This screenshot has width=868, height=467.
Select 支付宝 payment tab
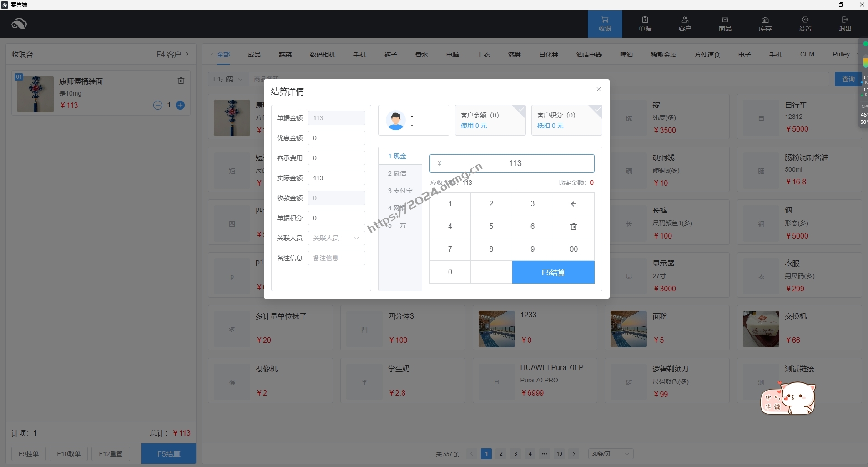click(x=400, y=191)
